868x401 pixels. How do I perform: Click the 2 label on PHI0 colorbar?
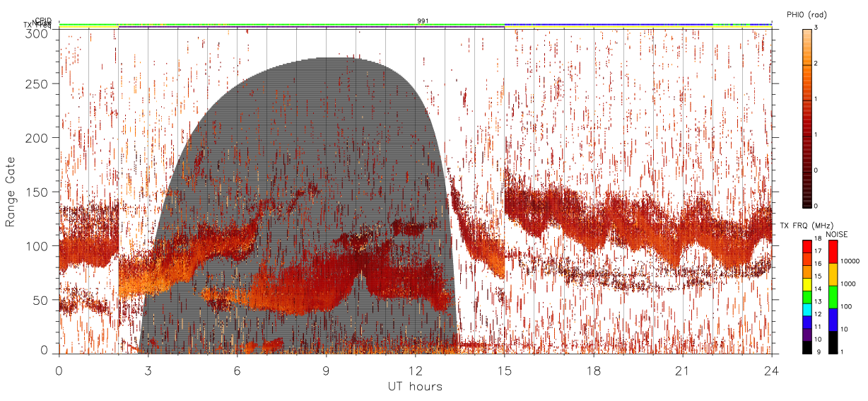tap(815, 63)
